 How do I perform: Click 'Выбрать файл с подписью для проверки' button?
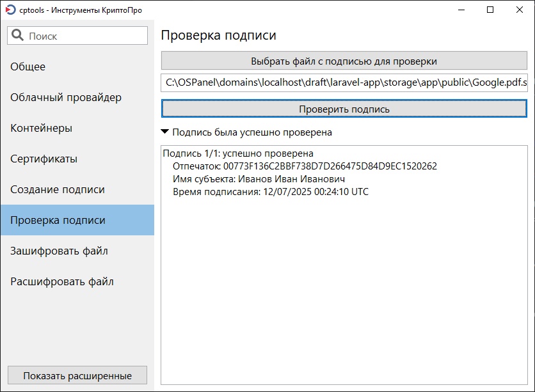tap(344, 61)
